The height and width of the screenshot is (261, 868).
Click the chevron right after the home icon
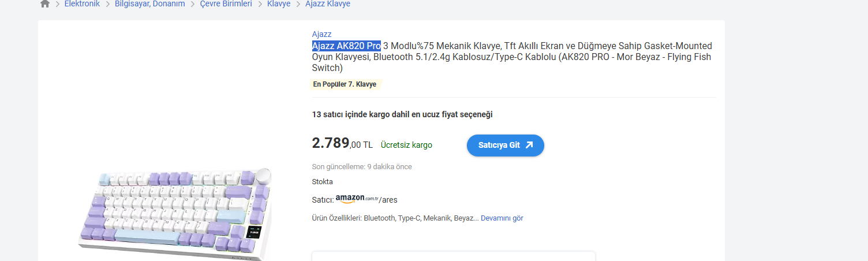click(x=58, y=4)
